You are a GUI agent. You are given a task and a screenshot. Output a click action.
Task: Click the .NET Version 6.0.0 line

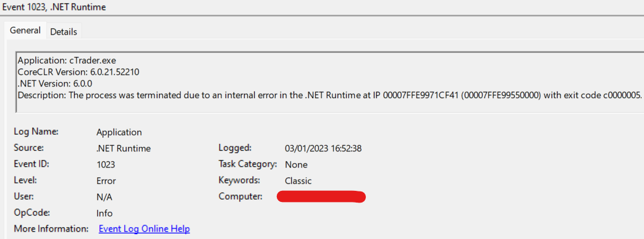[x=55, y=84]
